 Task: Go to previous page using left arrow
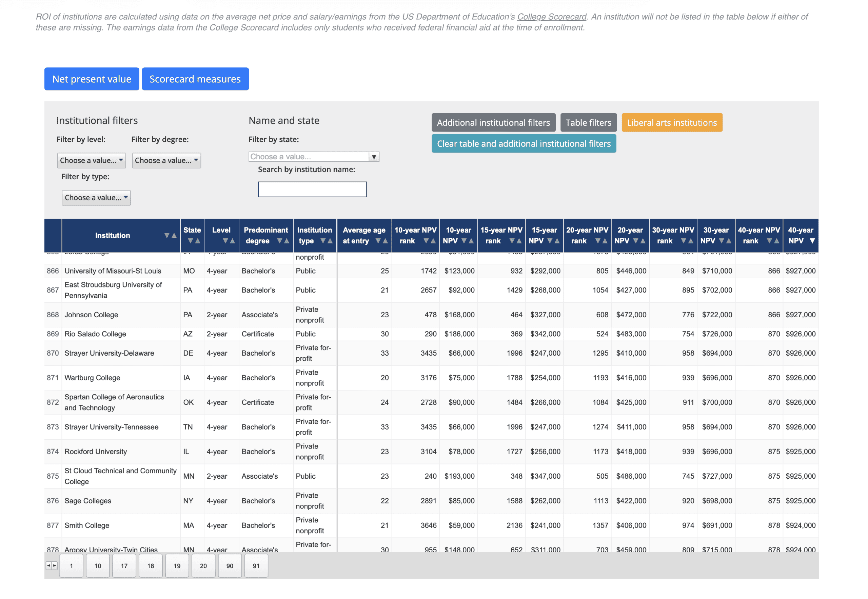pyautogui.click(x=48, y=565)
